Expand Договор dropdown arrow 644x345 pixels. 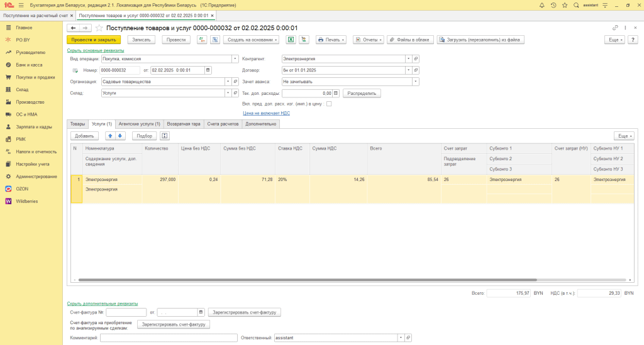(408, 70)
